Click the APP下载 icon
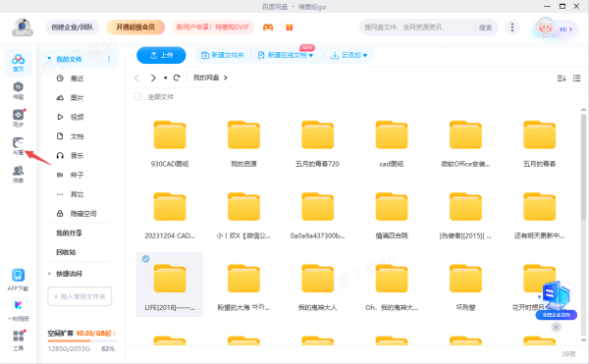The height and width of the screenshot is (364, 589). coord(18,280)
